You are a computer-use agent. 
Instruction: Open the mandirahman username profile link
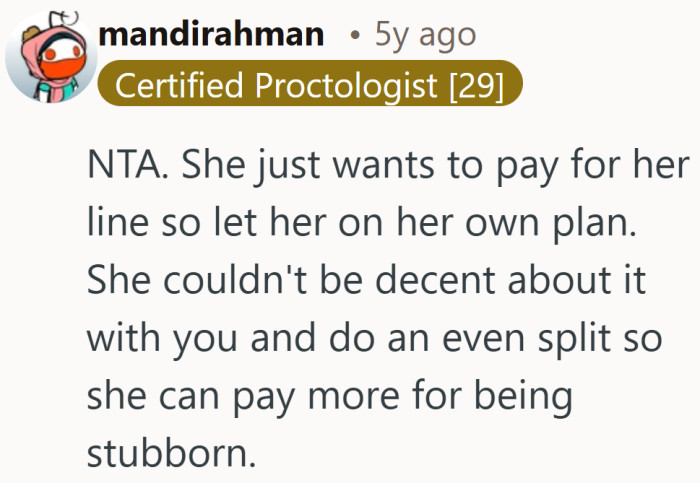(211, 35)
